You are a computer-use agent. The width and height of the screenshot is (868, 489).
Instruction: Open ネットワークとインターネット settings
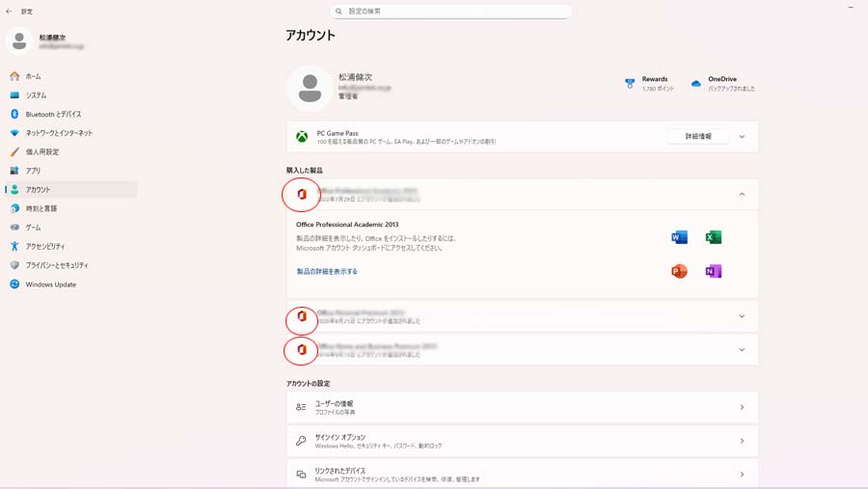[59, 133]
